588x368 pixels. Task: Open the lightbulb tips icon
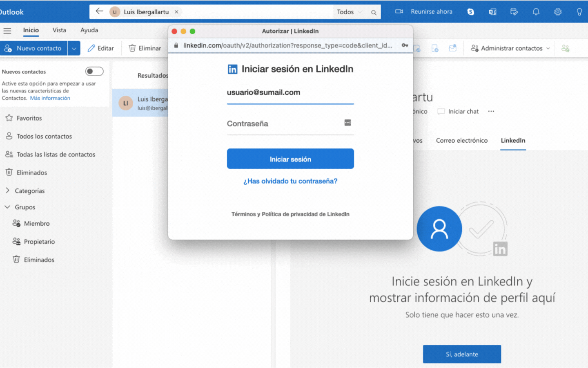click(x=579, y=12)
